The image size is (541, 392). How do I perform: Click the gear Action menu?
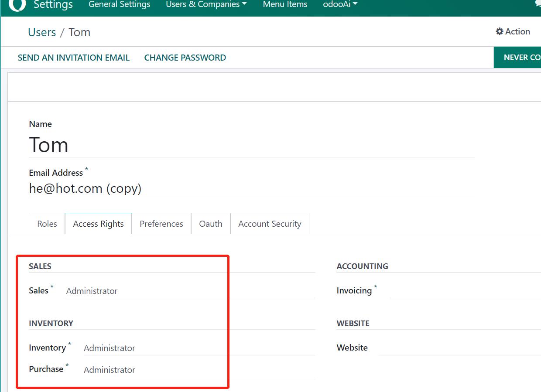coord(513,31)
